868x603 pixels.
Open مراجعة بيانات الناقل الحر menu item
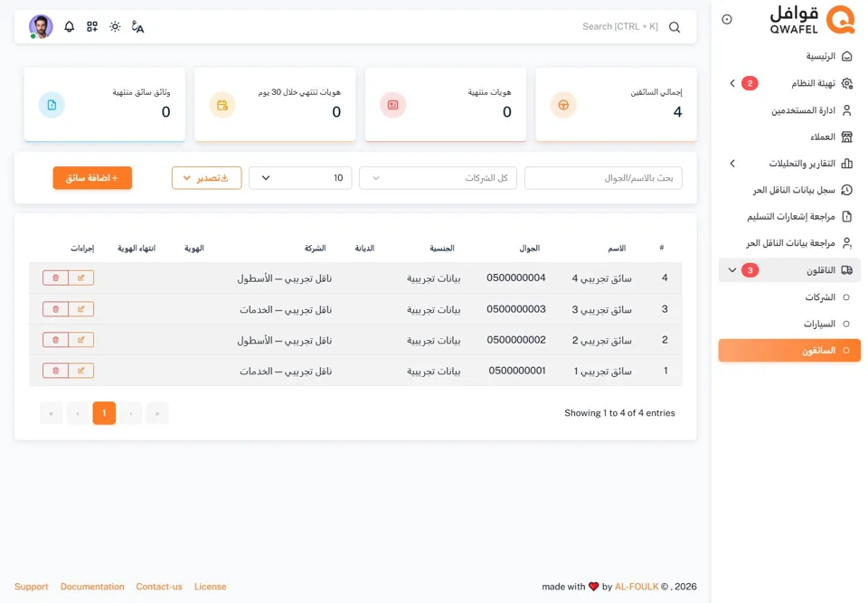click(790, 243)
